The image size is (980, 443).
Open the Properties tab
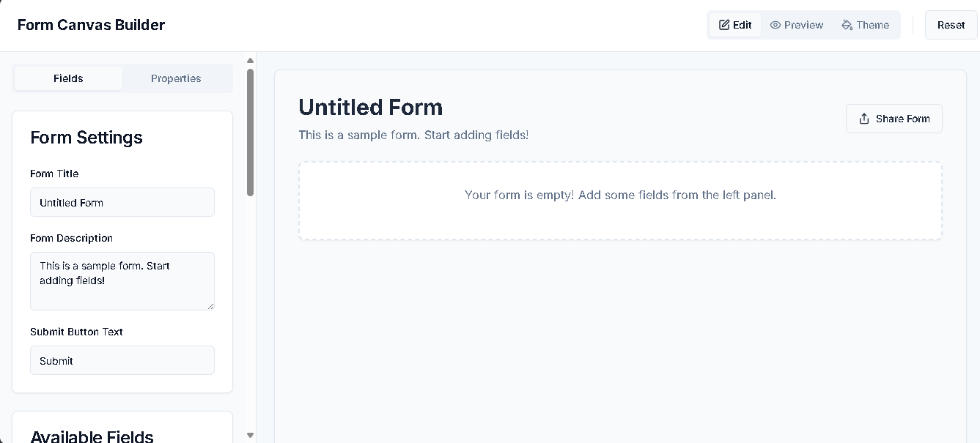[x=176, y=78]
